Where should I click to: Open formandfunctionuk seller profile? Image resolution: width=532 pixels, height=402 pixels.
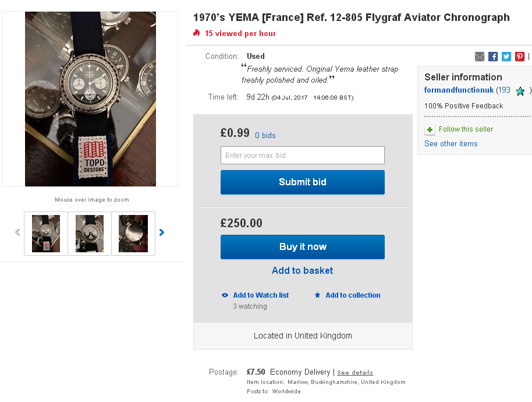[459, 90]
